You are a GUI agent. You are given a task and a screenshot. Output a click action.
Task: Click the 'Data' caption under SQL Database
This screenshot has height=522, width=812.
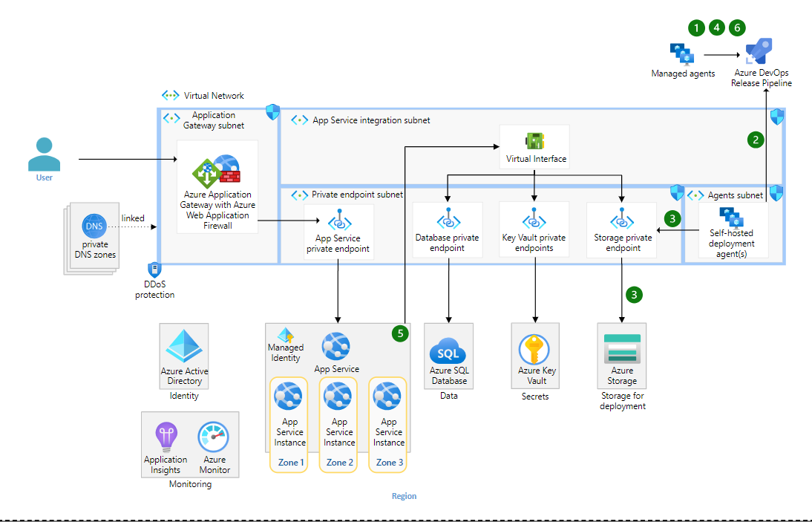(448, 396)
